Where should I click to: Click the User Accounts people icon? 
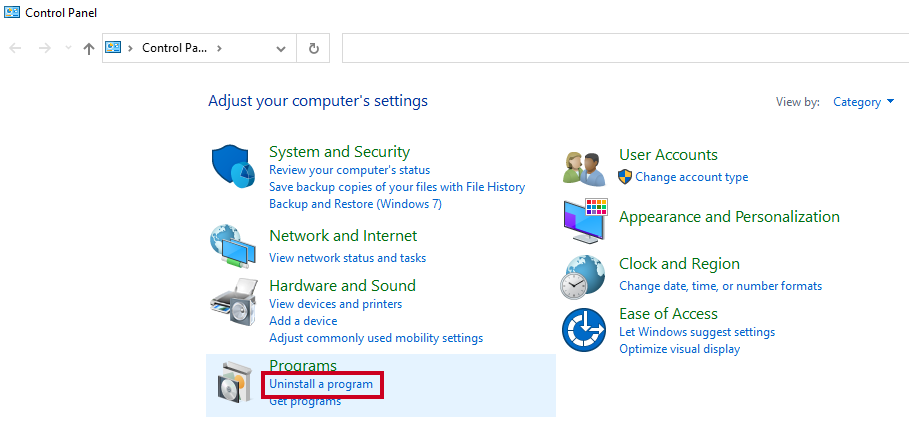pos(584,169)
